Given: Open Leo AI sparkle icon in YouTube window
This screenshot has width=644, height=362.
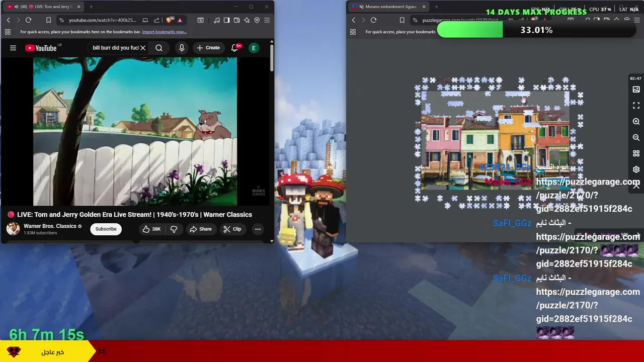Looking at the screenshot, I should tap(247, 20).
